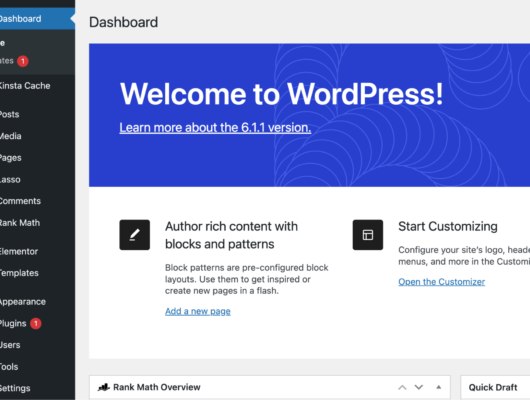Image resolution: width=530 pixels, height=400 pixels.
Task: Open the Media library menu
Action: [11, 136]
